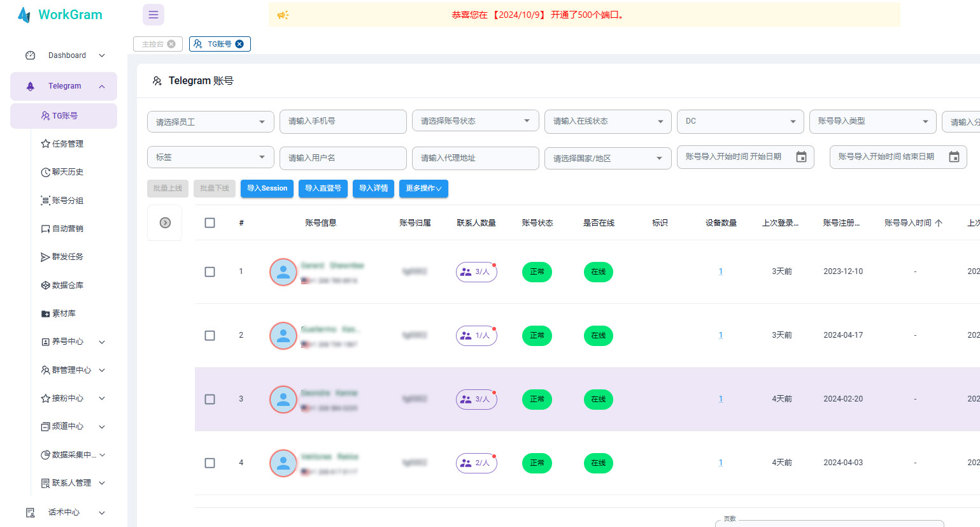Click the 导入详情 button
The height and width of the screenshot is (527, 980).
[x=374, y=189]
